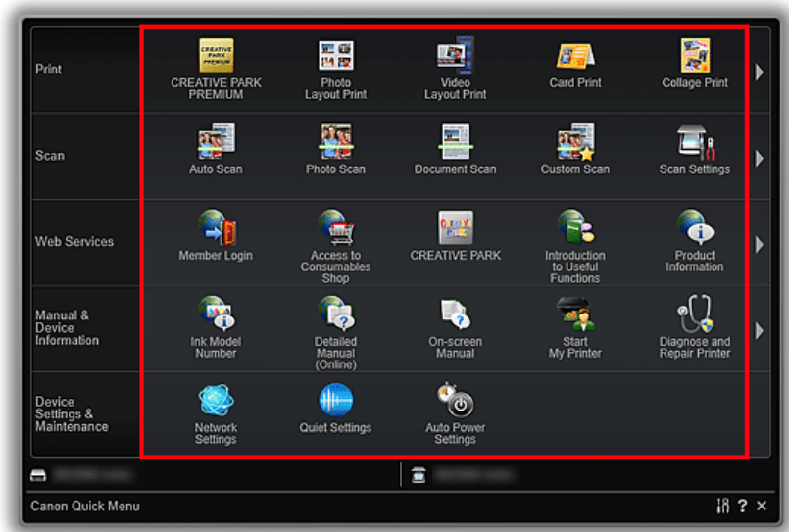This screenshot has width=789, height=532.
Task: Open Scan Settings
Action: (x=694, y=142)
